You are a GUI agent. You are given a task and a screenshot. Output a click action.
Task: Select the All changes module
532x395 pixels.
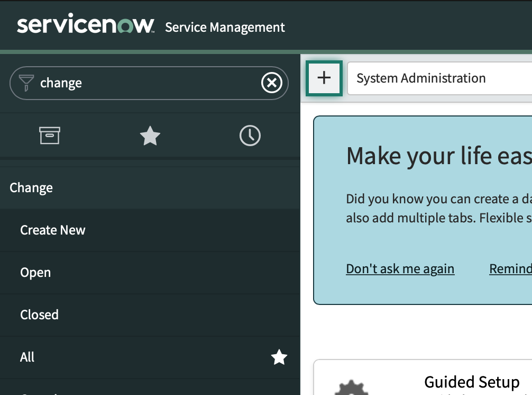pos(27,357)
